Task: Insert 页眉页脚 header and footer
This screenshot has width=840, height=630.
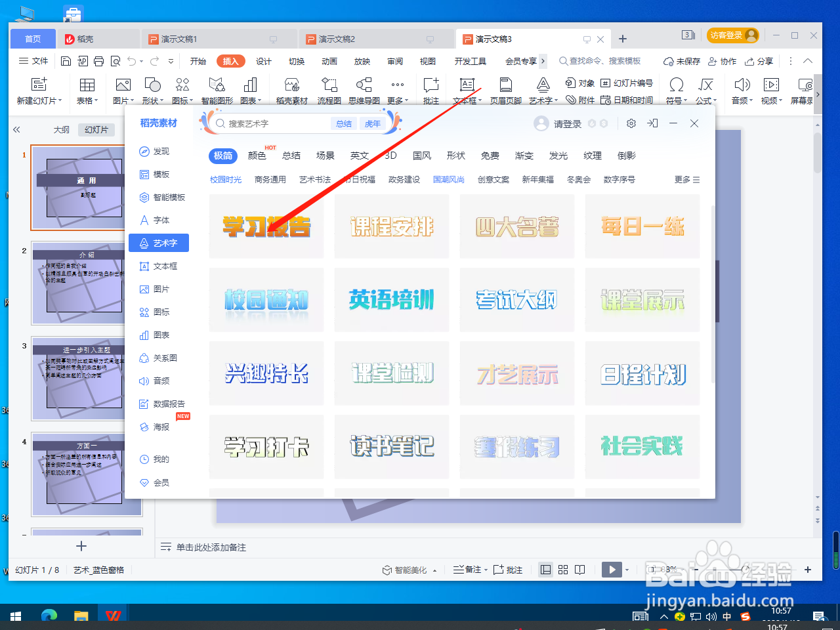Action: click(x=505, y=91)
